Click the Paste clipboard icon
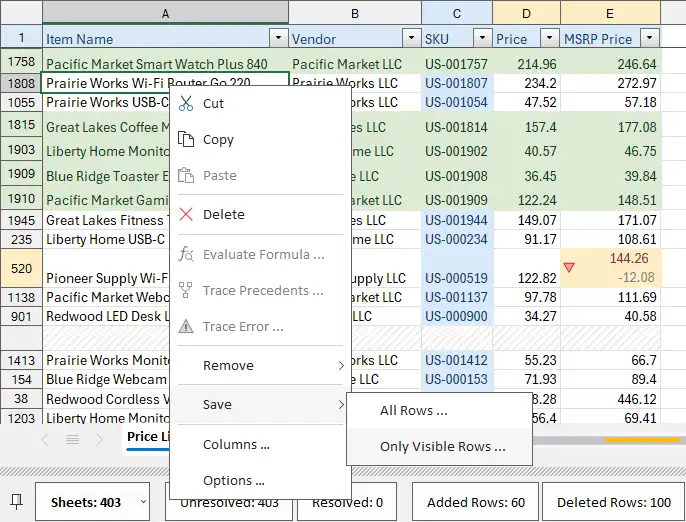The image size is (686, 522). (x=186, y=175)
